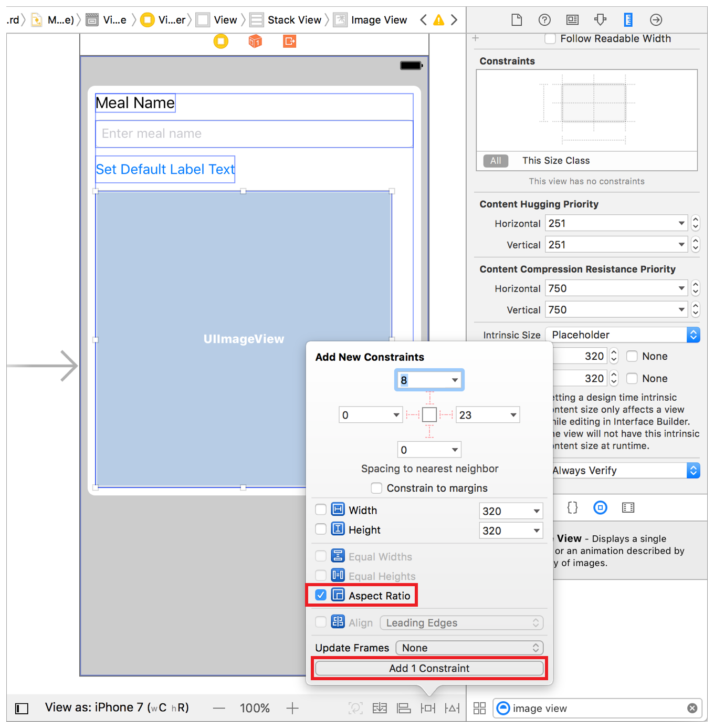Image resolution: width=714 pixels, height=728 pixels.
Task: Zoom out the canvas with minus
Action: (x=219, y=708)
